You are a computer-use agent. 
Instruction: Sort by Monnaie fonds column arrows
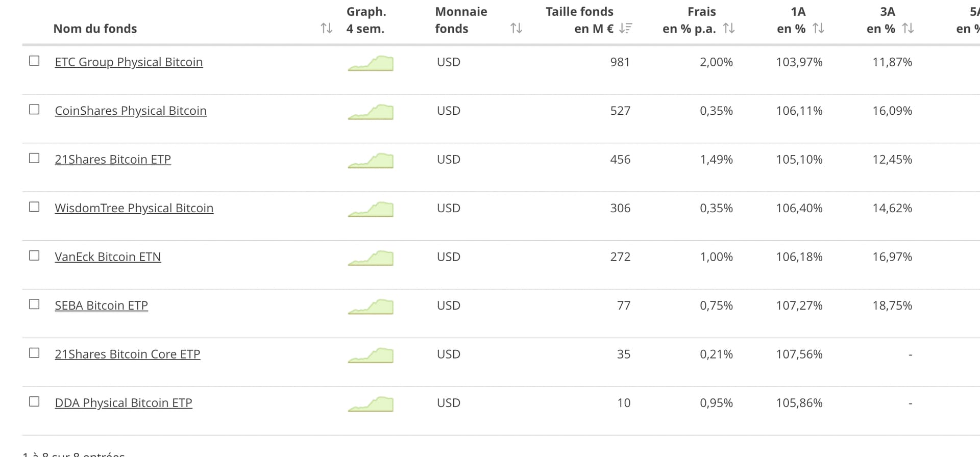click(x=516, y=29)
